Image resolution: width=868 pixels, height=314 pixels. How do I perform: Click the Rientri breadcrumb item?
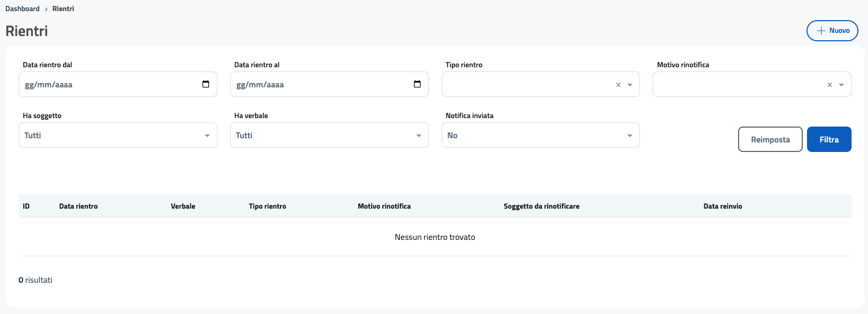point(63,9)
